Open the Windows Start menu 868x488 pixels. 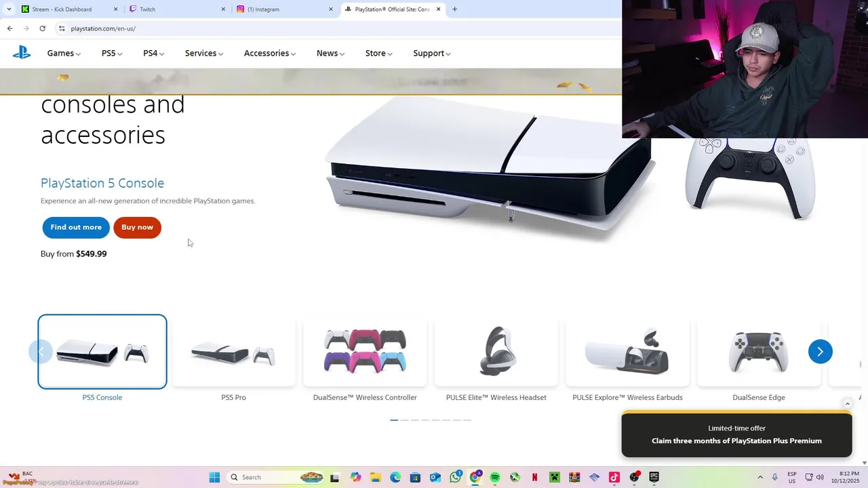[214, 477]
